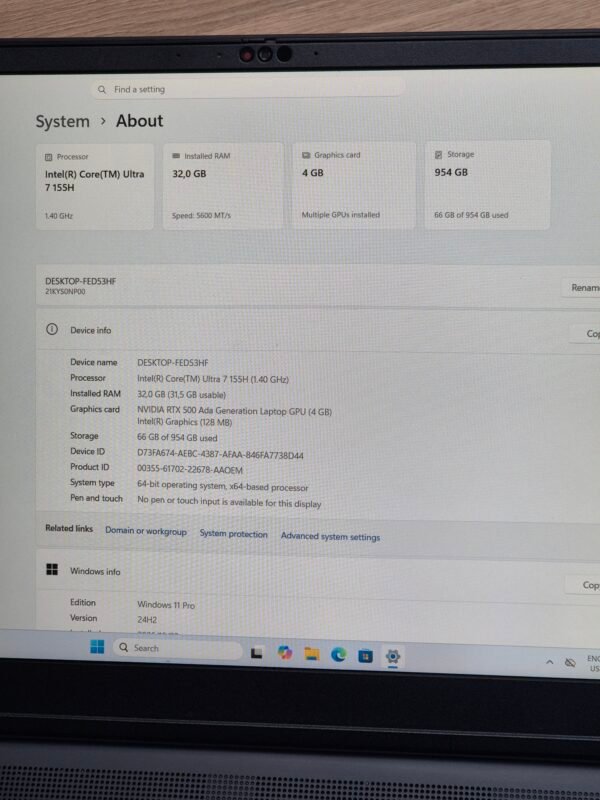The width and height of the screenshot is (600, 800).
Task: Select device name value DESKTOP-FED53HF in Device info
Action: tap(172, 363)
